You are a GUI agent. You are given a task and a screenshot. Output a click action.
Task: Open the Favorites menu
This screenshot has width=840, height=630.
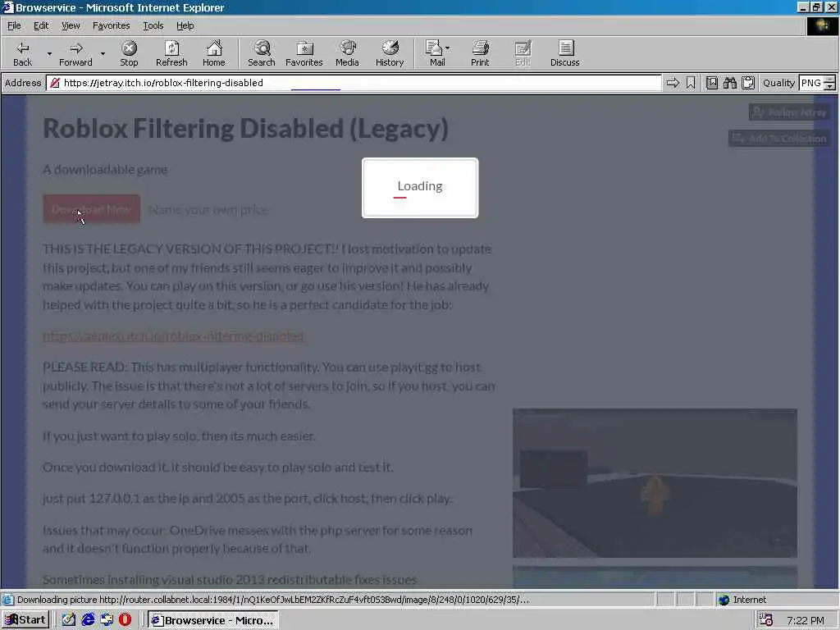111,25
